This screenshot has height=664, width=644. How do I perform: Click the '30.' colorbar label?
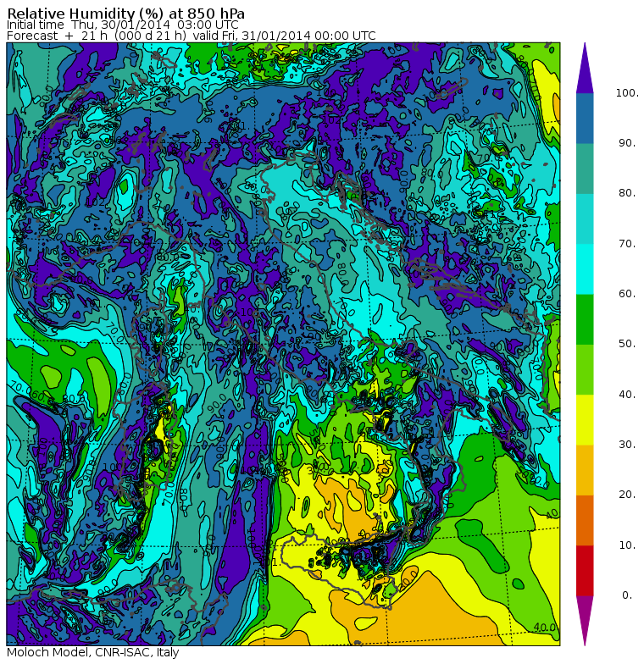click(x=627, y=445)
